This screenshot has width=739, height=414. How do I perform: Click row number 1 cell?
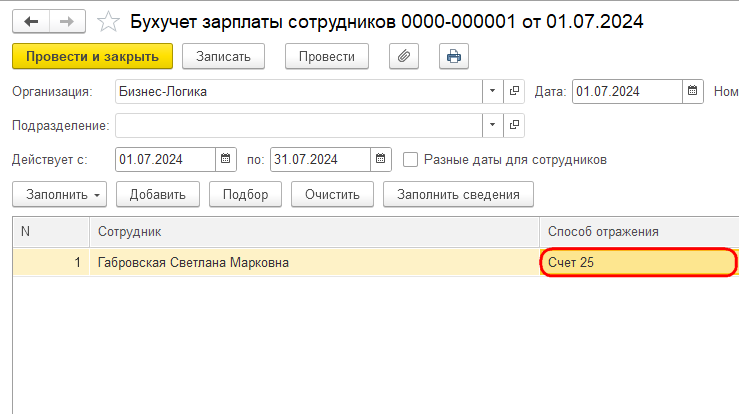point(51,262)
